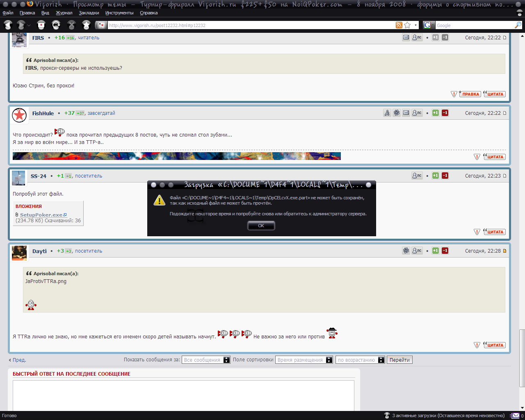Open the Инструменты menu
The height and width of the screenshot is (420, 525).
pos(119,13)
